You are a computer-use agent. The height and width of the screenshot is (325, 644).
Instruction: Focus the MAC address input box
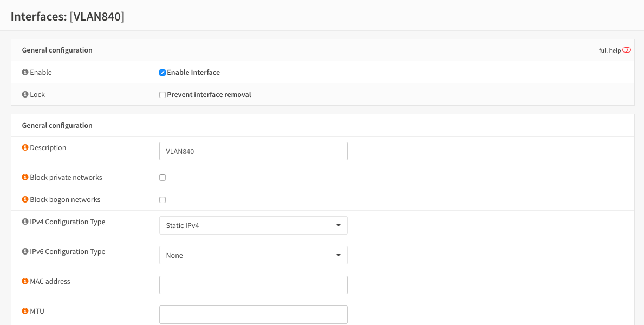pos(253,285)
